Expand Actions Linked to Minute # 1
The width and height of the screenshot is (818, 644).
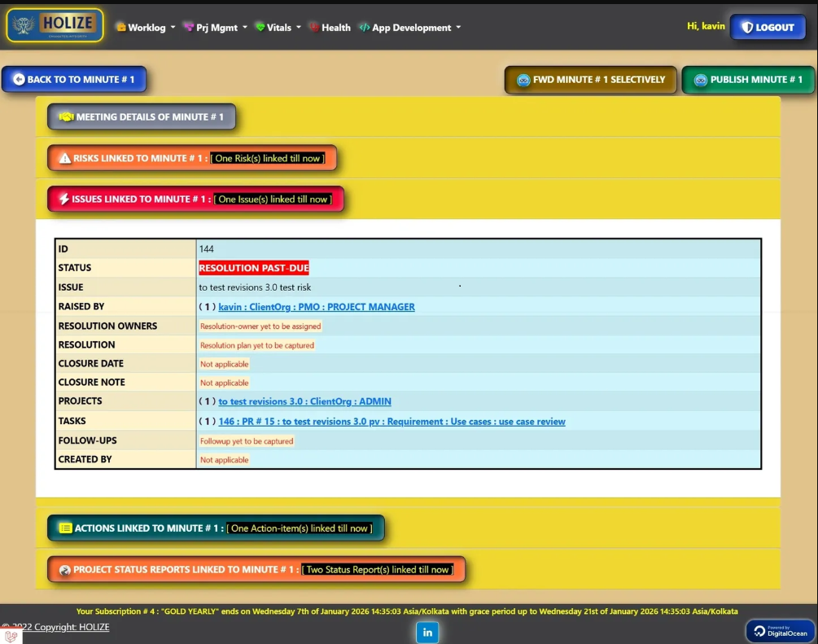(x=216, y=528)
